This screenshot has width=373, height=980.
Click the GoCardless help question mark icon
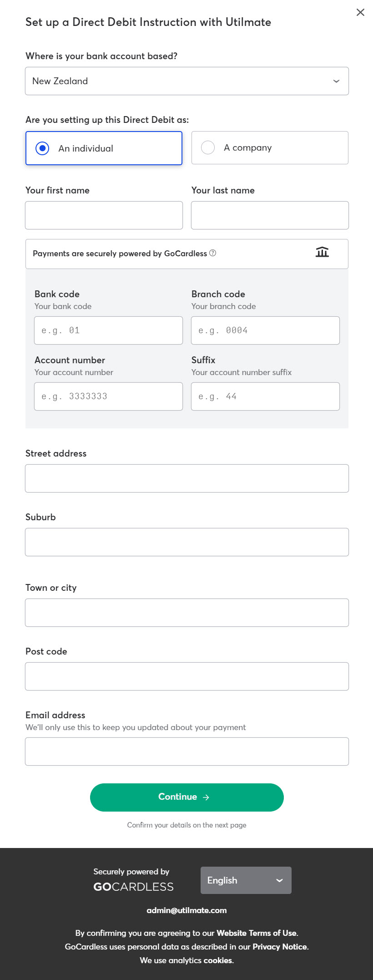coord(212,253)
